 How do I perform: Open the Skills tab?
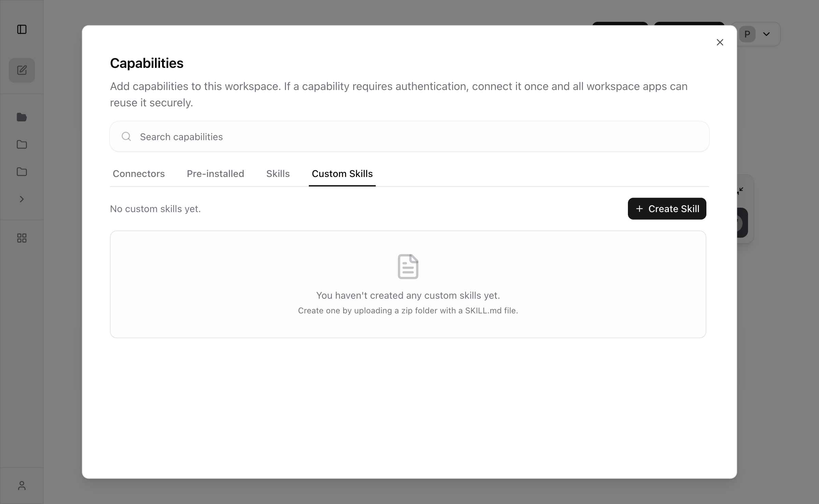tap(278, 174)
